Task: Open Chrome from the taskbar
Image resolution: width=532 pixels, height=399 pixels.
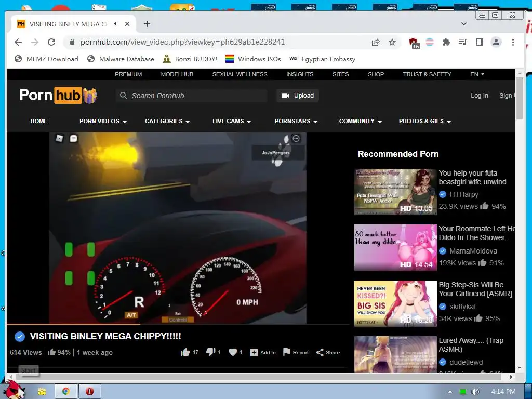Action: click(66, 392)
